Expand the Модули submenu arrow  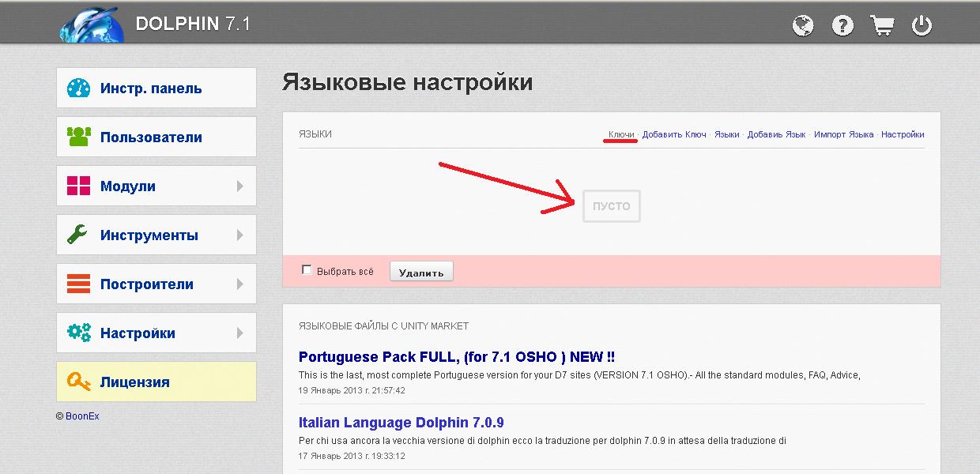pos(240,186)
